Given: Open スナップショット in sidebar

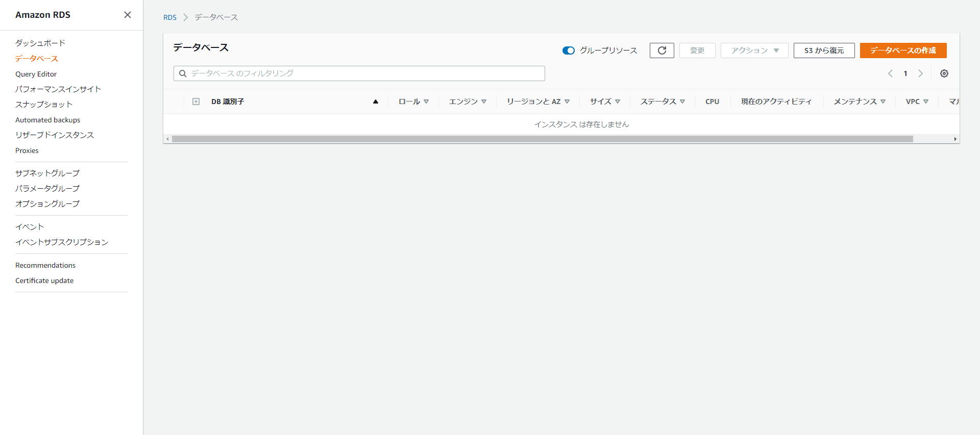Looking at the screenshot, I should tap(44, 104).
